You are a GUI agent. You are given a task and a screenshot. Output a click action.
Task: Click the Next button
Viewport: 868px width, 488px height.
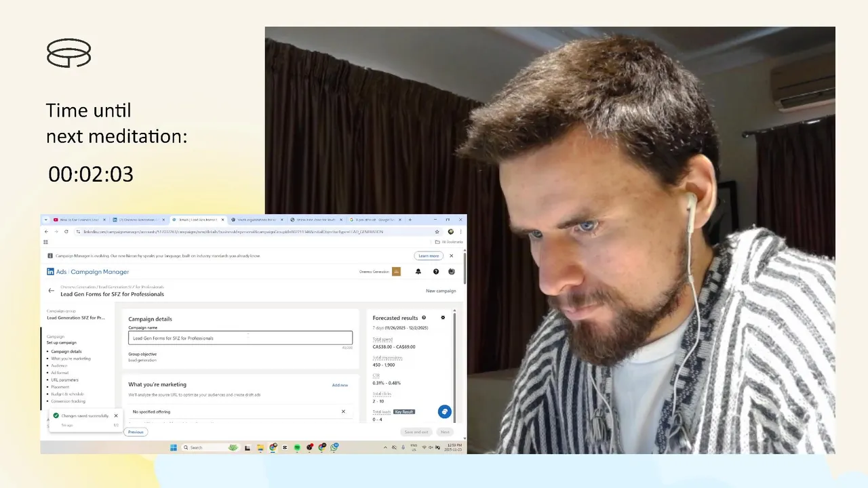445,432
